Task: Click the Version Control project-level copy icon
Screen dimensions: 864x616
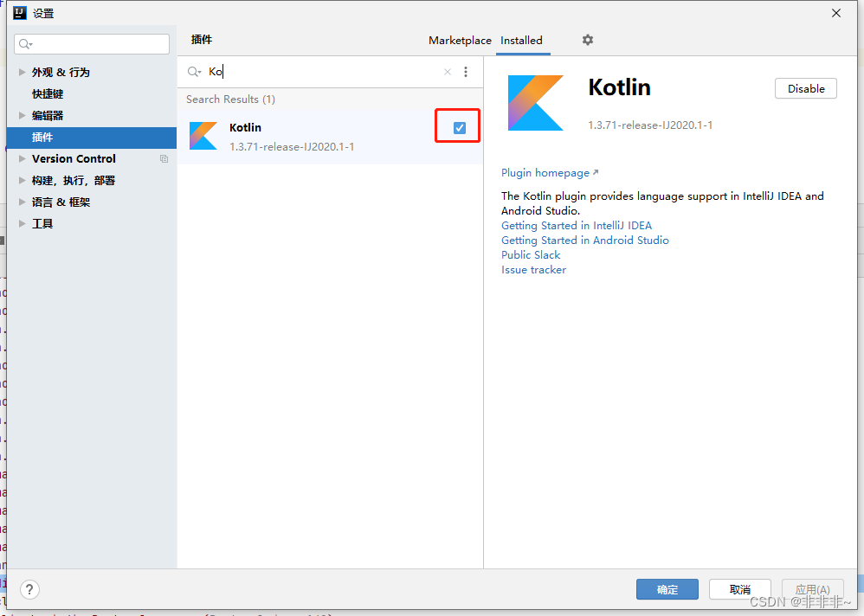Action: coord(164,158)
